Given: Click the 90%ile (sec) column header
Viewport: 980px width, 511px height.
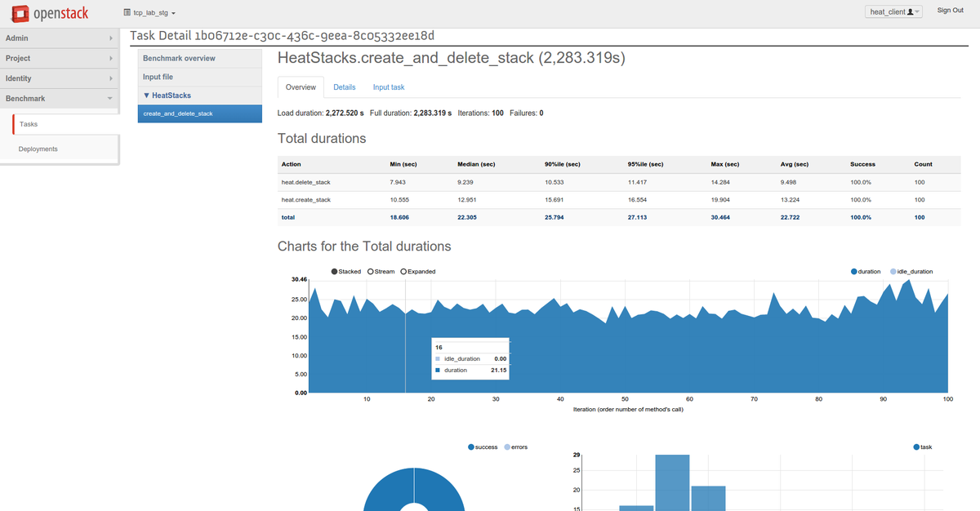Looking at the screenshot, I should click(x=562, y=164).
